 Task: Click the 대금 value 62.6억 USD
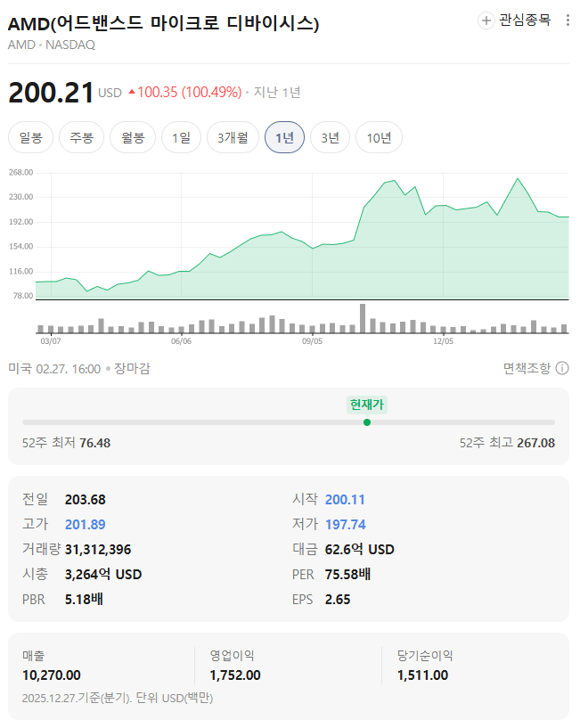[359, 550]
